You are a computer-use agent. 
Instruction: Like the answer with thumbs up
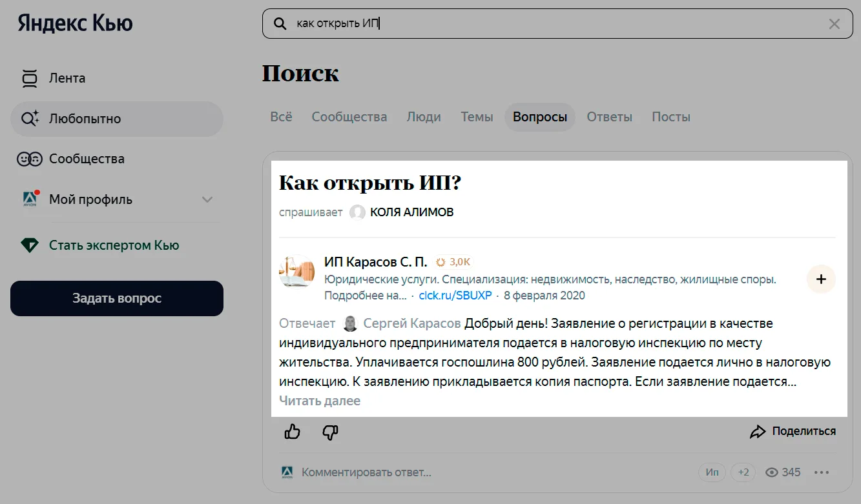pyautogui.click(x=293, y=432)
